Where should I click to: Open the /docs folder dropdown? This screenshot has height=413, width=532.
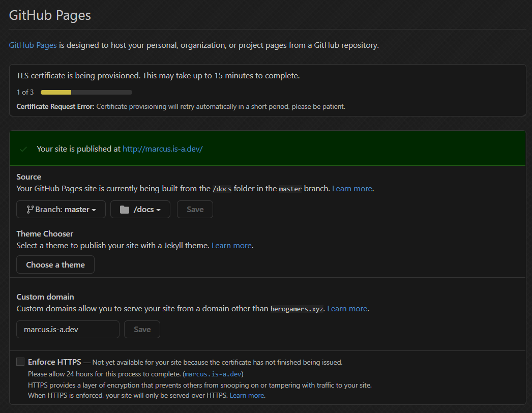140,210
